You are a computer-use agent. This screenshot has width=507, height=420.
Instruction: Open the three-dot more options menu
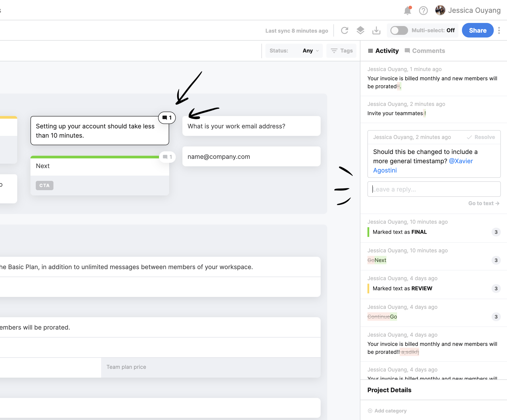[x=499, y=30]
